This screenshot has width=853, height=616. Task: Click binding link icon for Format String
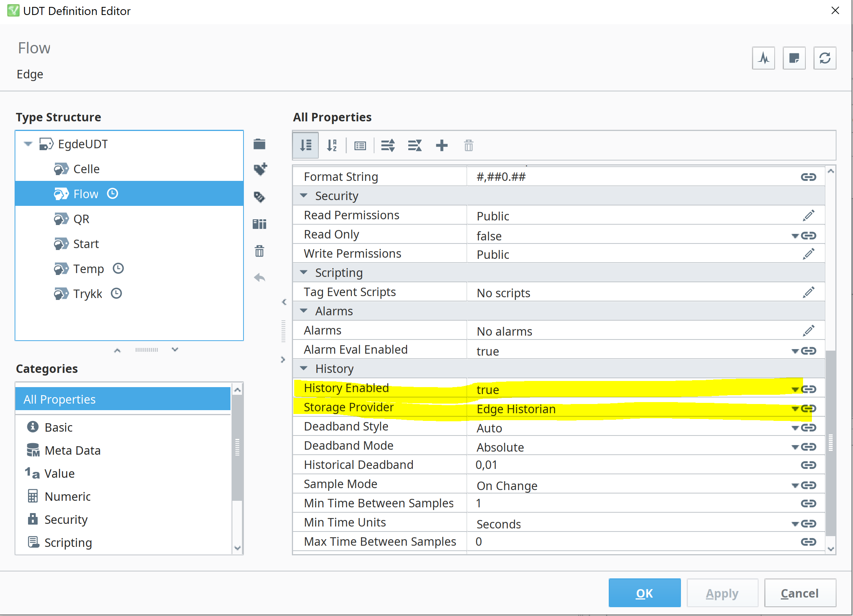[808, 177]
